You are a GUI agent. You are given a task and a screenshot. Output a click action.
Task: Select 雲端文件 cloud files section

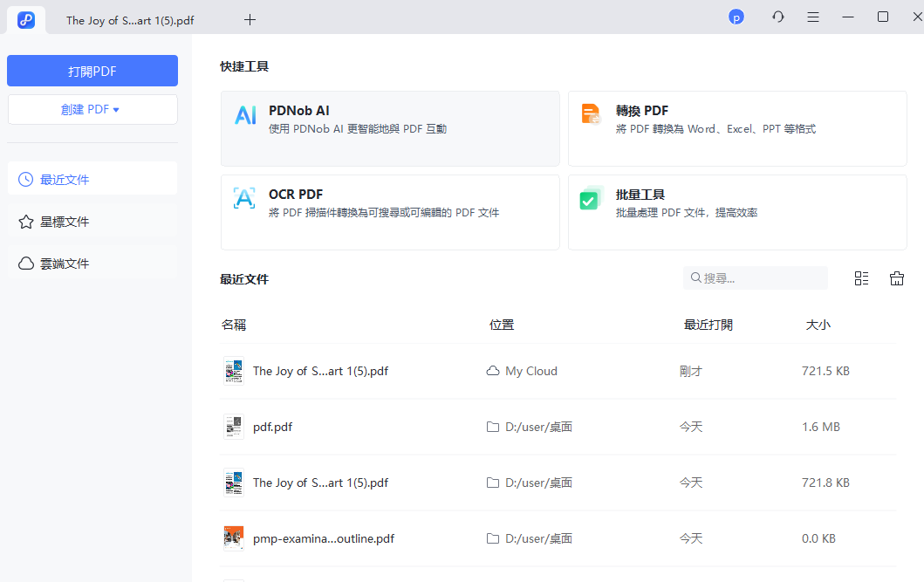click(x=92, y=263)
